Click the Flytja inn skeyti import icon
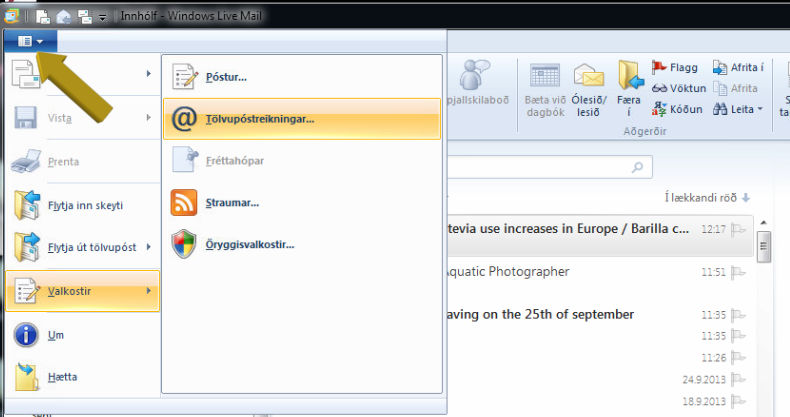The width and height of the screenshot is (790, 417). 26,205
